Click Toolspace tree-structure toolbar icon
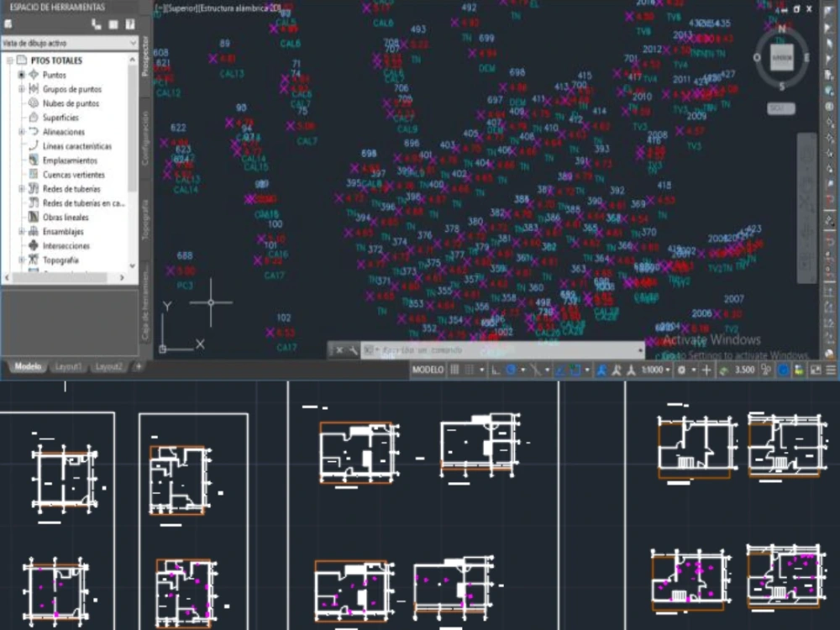This screenshot has width=840, height=630. coord(97,24)
